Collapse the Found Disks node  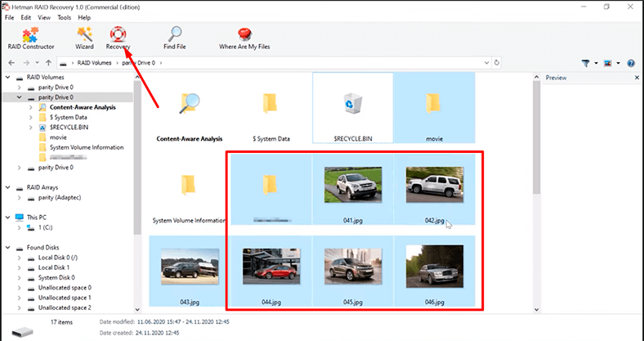coord(8,247)
